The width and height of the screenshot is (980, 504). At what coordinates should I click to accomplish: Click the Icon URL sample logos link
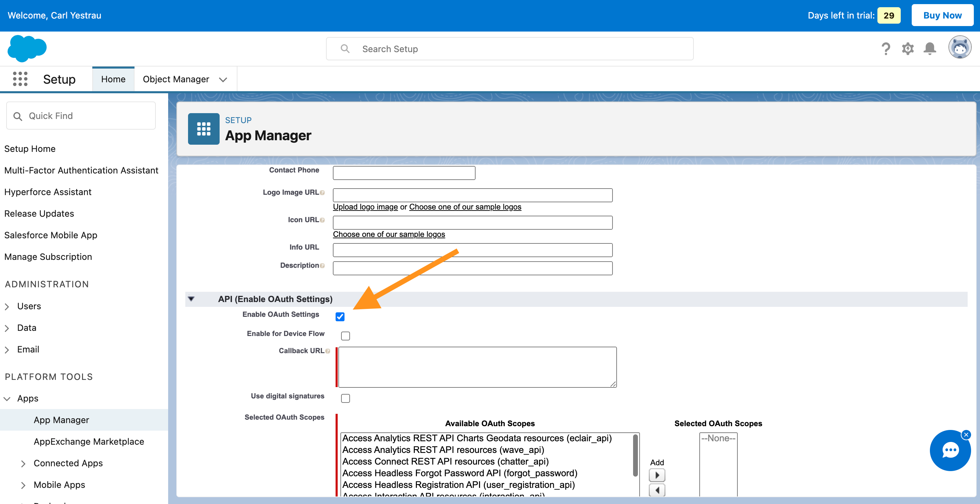tap(389, 234)
